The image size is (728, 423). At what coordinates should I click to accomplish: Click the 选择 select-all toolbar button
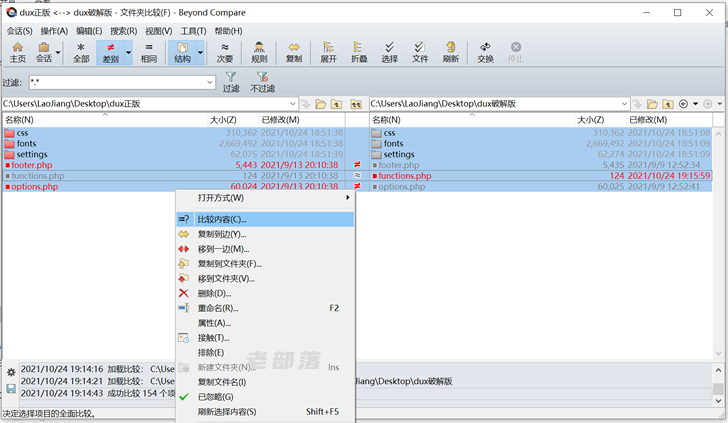coord(390,52)
